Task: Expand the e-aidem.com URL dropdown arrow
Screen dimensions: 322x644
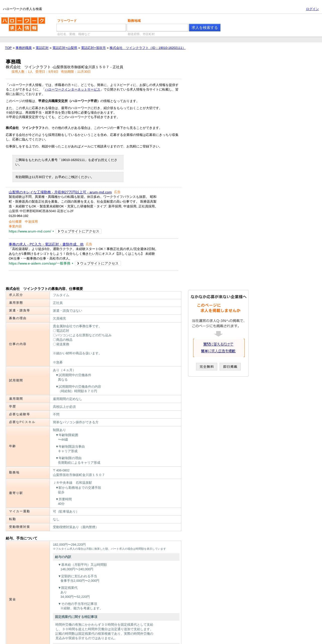Action: click(72, 264)
